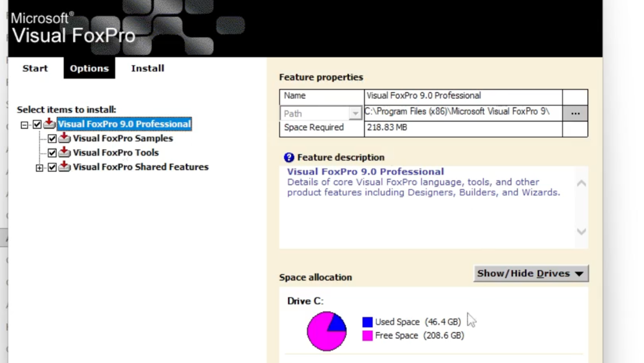Open the Show/Hide Drives dropdown
Screen dimensions: 644x363
coord(531,273)
